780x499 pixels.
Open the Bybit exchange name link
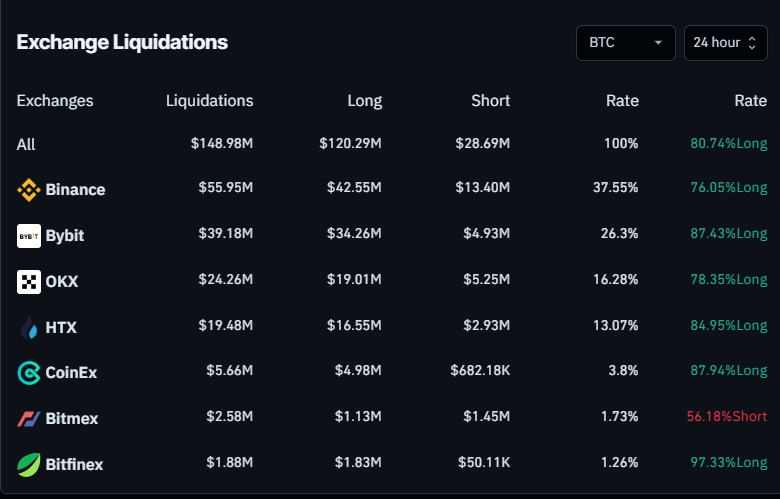(x=65, y=235)
